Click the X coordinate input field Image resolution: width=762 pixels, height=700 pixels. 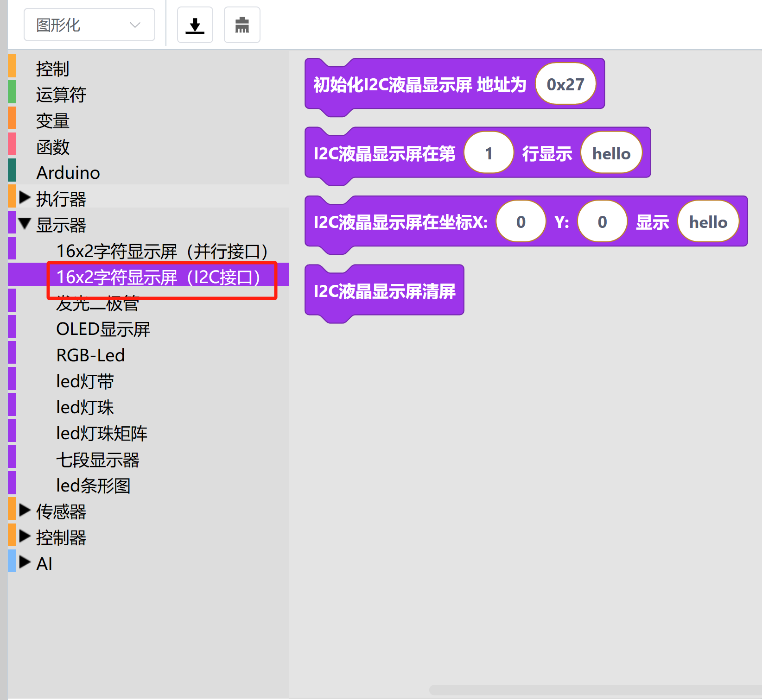(x=521, y=222)
